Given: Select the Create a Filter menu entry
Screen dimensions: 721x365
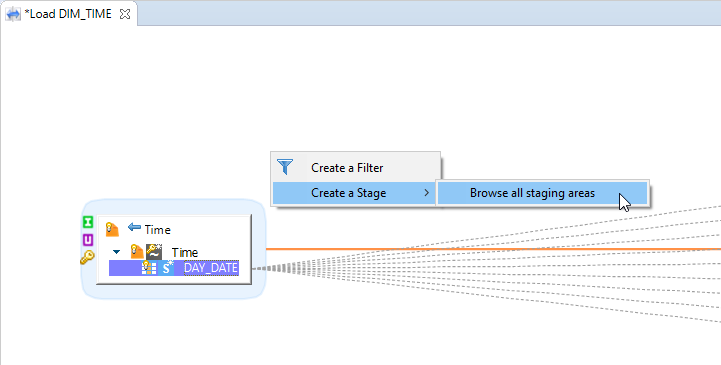Looking at the screenshot, I should 355,168.
